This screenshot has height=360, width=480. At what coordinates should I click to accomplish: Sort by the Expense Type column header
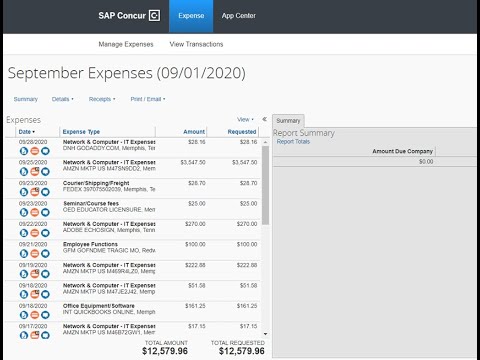click(81, 132)
